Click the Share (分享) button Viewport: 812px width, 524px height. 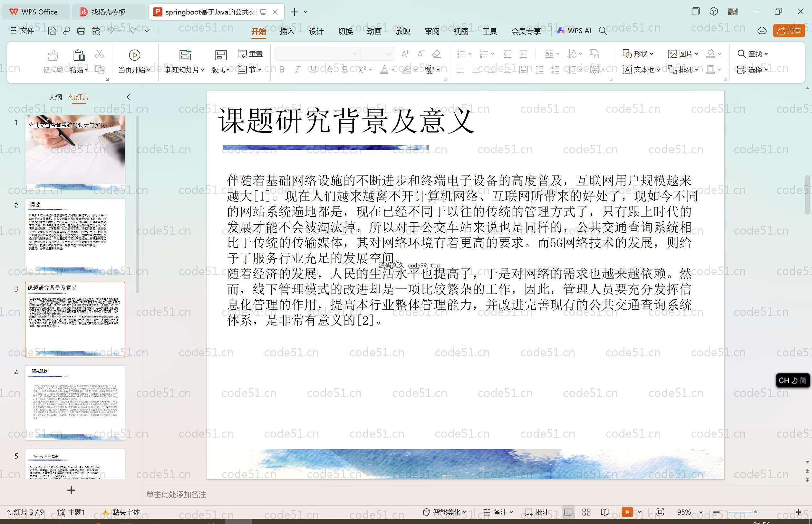point(789,31)
